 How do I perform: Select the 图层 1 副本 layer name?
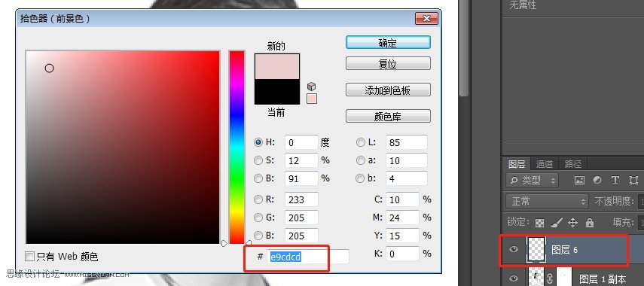point(603,279)
